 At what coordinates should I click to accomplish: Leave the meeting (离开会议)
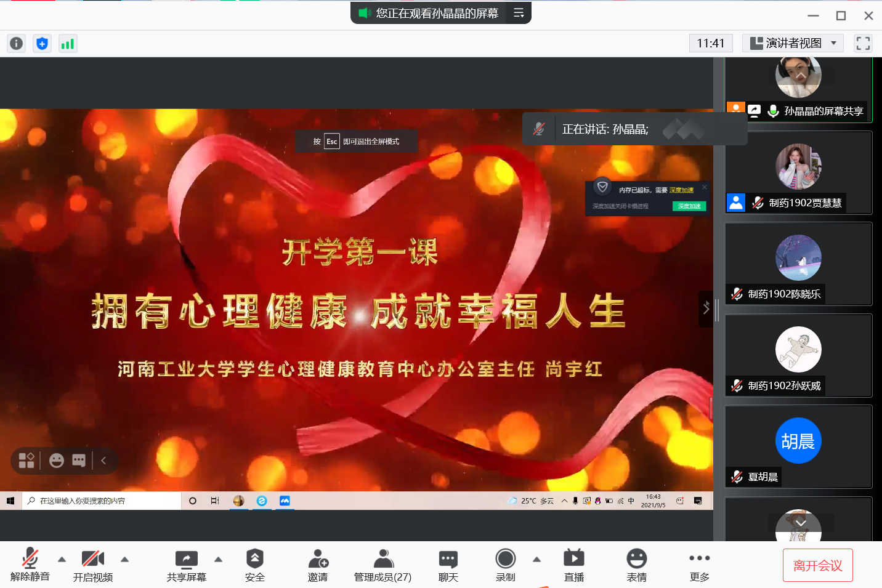coord(817,565)
